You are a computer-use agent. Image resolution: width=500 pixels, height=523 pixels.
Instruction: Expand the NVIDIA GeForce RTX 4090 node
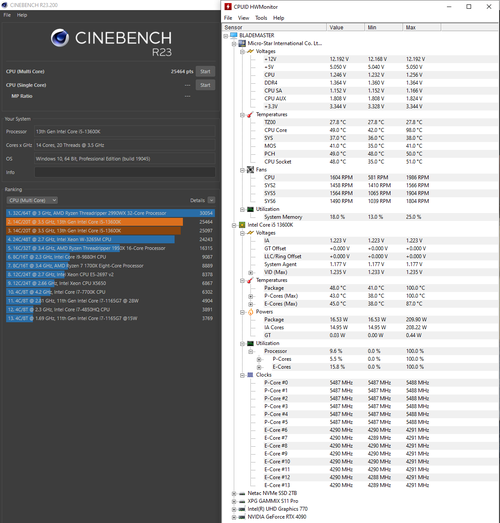234,517
